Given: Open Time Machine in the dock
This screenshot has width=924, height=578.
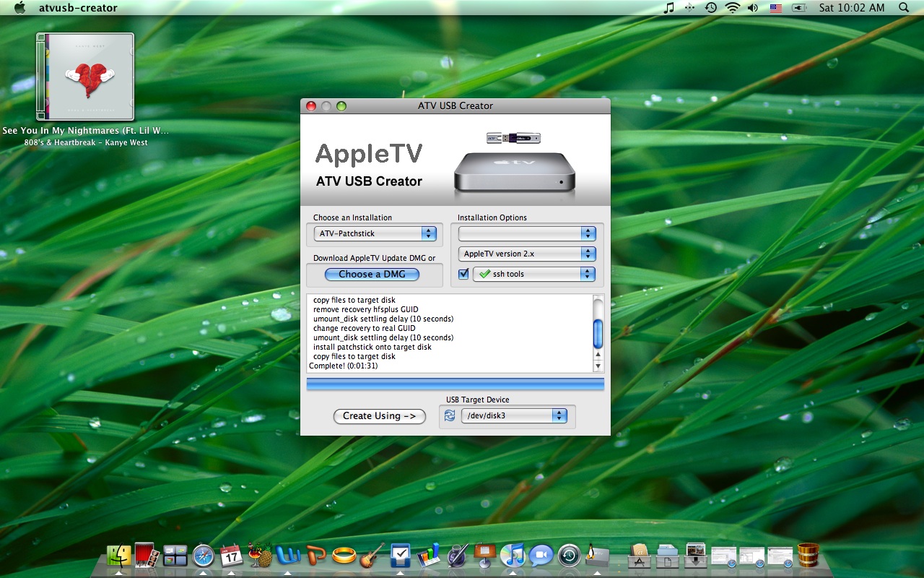Looking at the screenshot, I should (x=569, y=555).
